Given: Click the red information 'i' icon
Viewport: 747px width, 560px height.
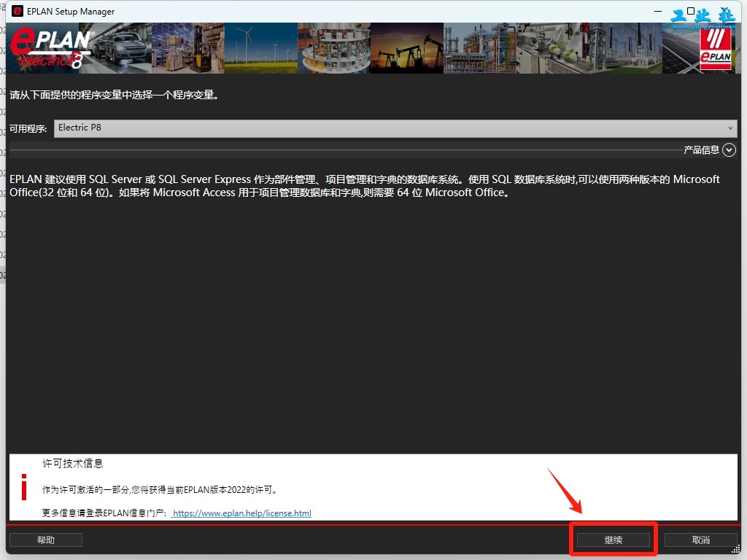Looking at the screenshot, I should [24, 486].
